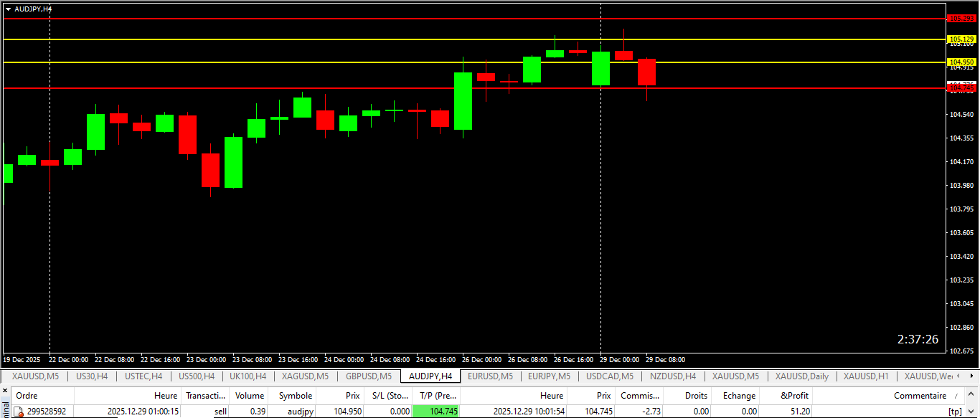Switch to the XAUUSD,M5 chart tab
980x418 pixels.
34,376
